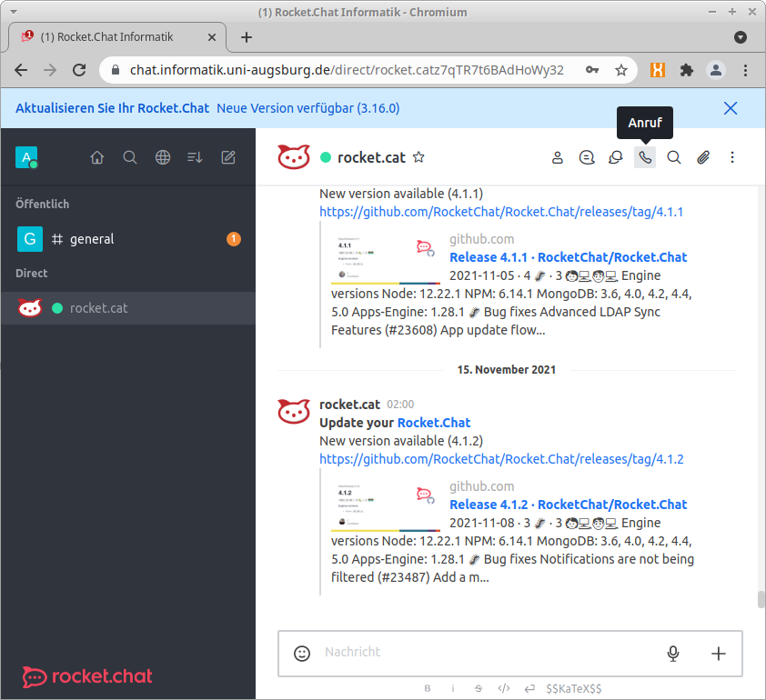This screenshot has height=700, width=766.
Task: Open releases/tag/4.1.1 GitHub URL
Action: click(x=501, y=212)
